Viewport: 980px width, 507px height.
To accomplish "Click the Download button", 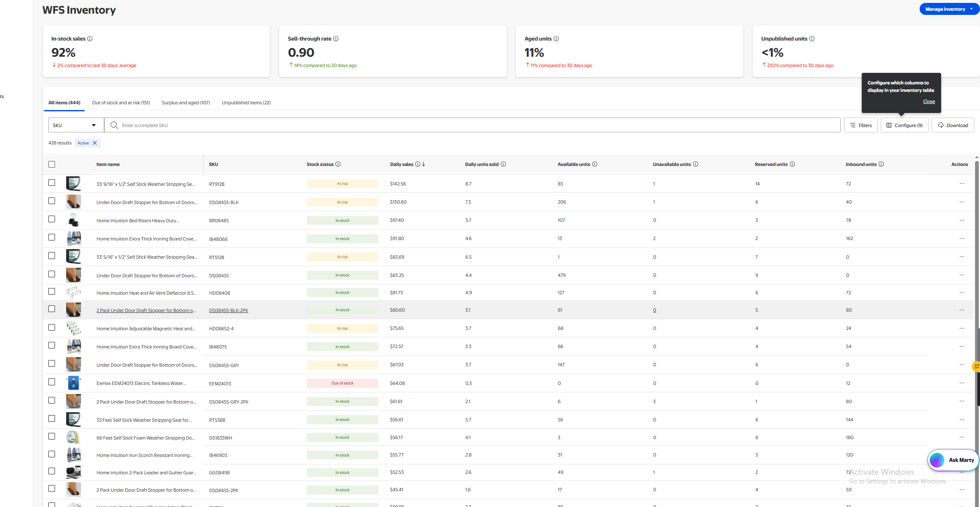I will tap(953, 125).
